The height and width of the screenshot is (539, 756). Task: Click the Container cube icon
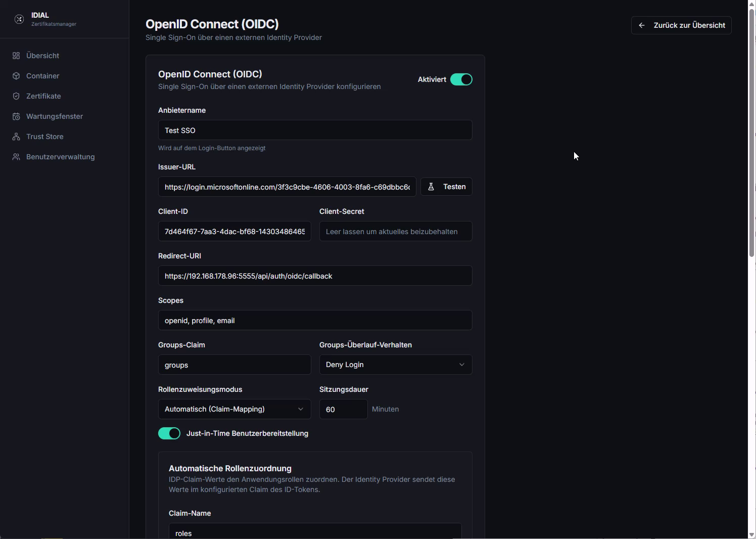click(16, 76)
